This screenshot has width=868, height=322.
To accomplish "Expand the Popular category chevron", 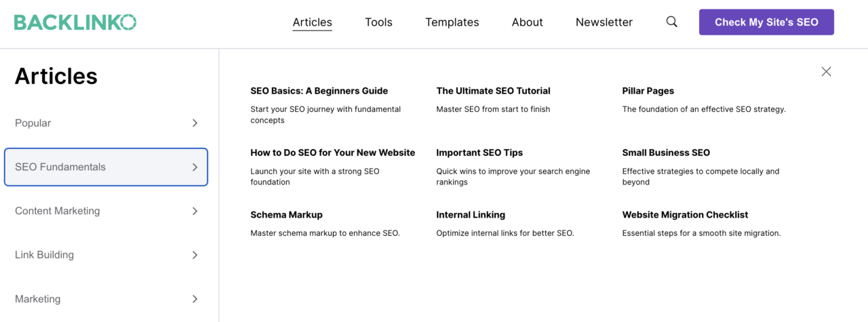I will click(x=195, y=123).
